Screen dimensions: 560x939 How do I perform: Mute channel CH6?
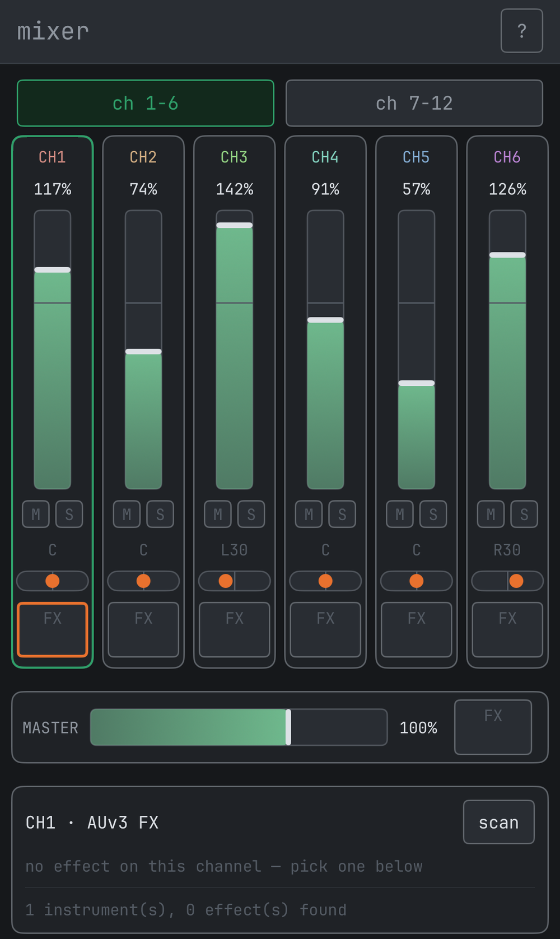491,514
